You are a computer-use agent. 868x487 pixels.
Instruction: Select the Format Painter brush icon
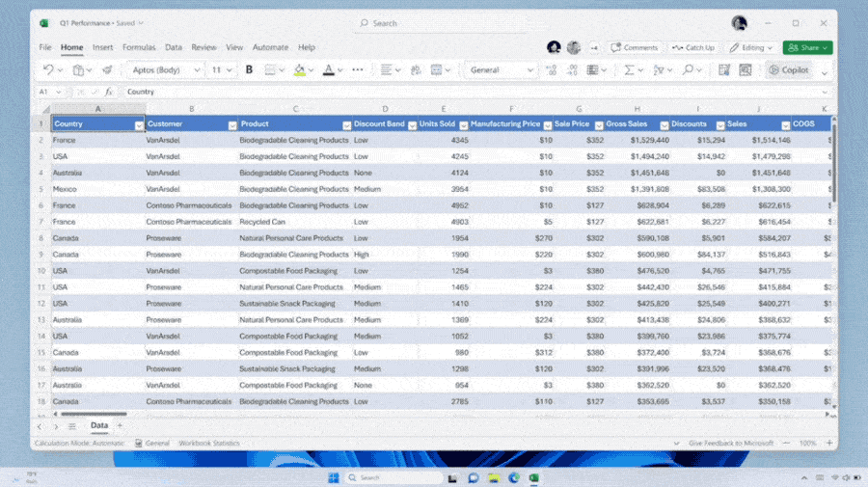point(107,69)
